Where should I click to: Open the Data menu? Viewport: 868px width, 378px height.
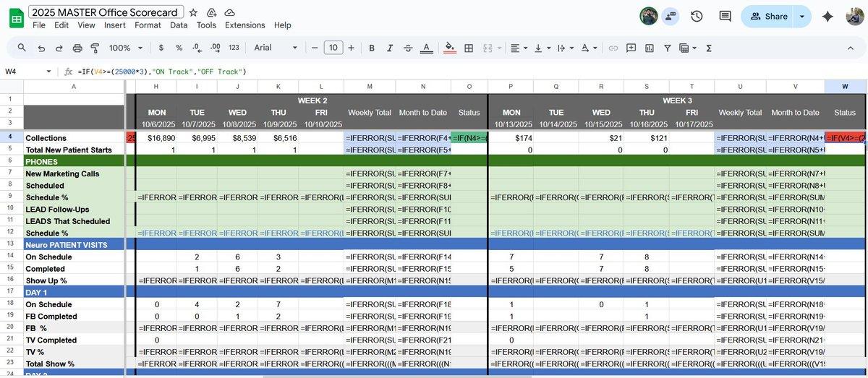coord(179,25)
